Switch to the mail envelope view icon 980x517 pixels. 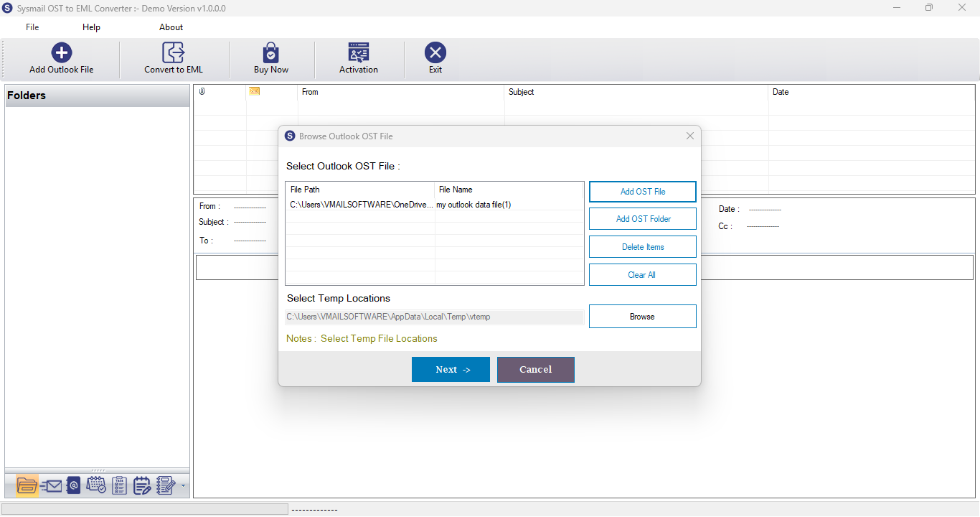[x=51, y=486]
